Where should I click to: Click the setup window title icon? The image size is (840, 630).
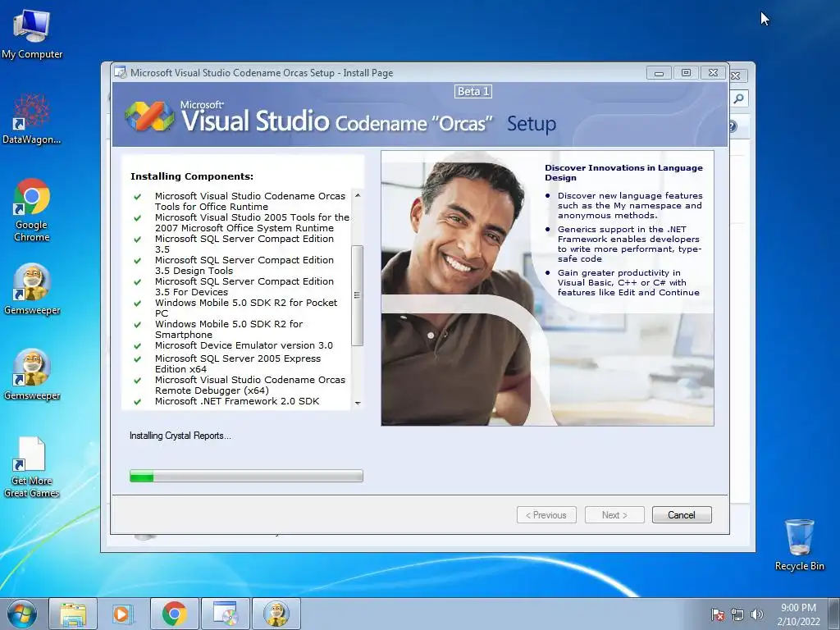tap(121, 72)
